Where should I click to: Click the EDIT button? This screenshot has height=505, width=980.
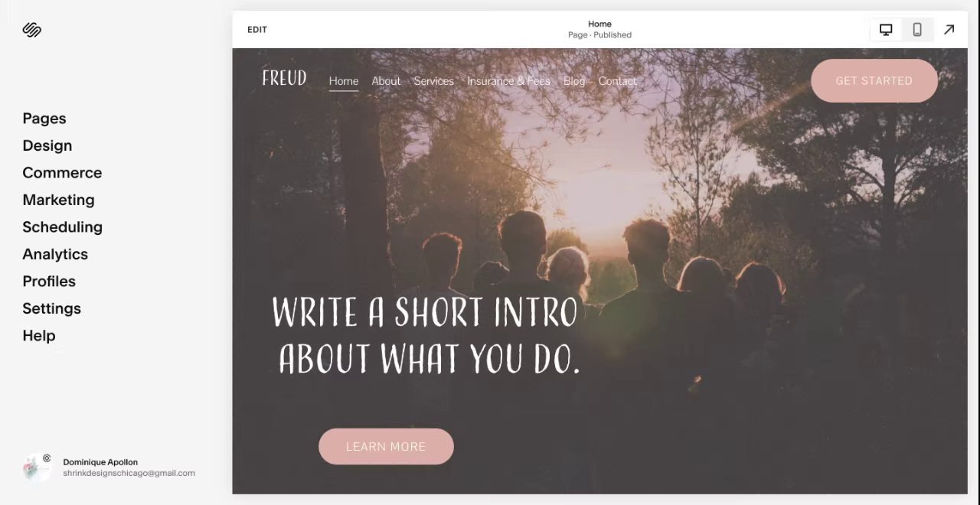tap(257, 30)
